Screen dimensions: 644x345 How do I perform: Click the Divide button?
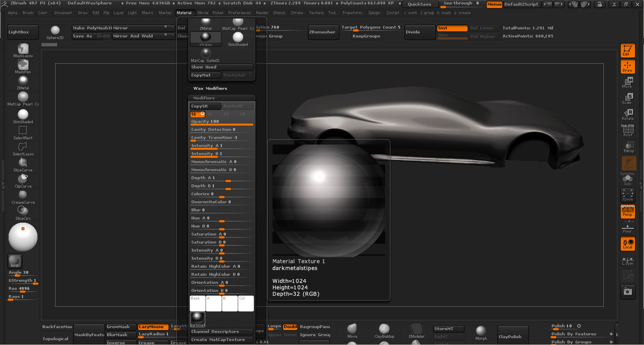point(420,32)
